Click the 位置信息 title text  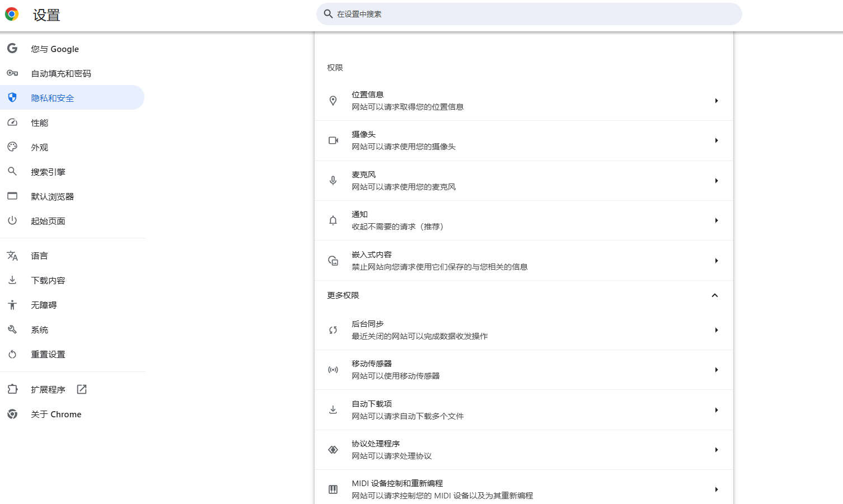click(368, 95)
